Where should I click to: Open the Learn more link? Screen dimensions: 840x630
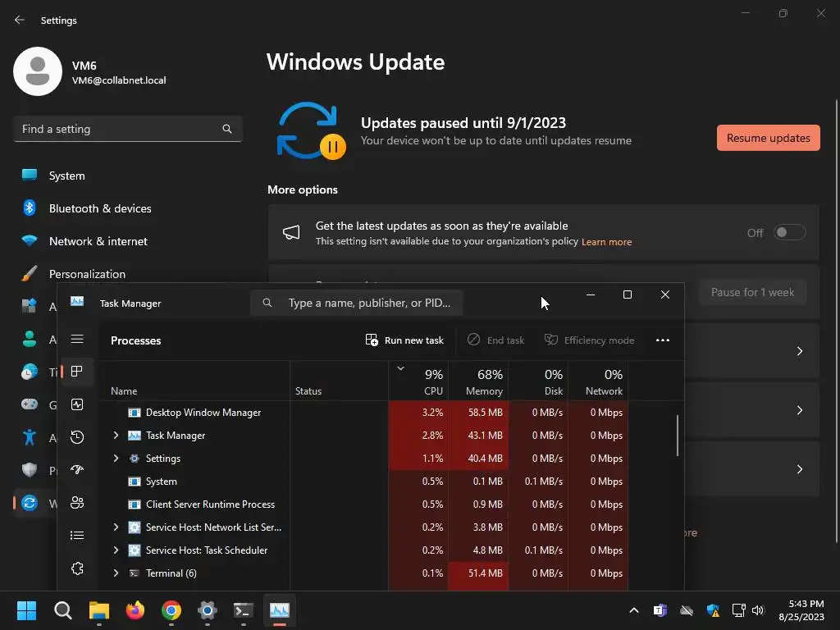[606, 242]
